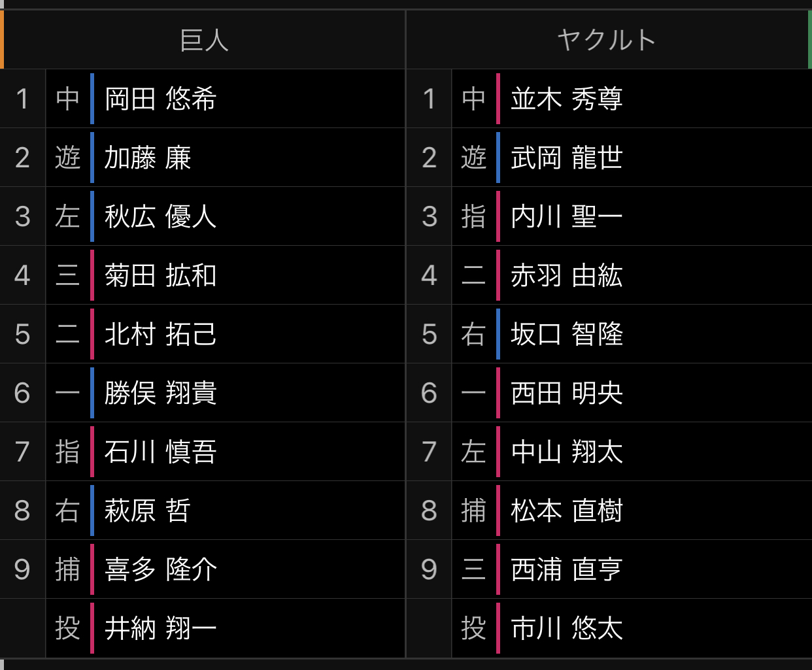812x670 pixels.
Task: Select right fielder 坂口 智隆
Action: point(567,334)
